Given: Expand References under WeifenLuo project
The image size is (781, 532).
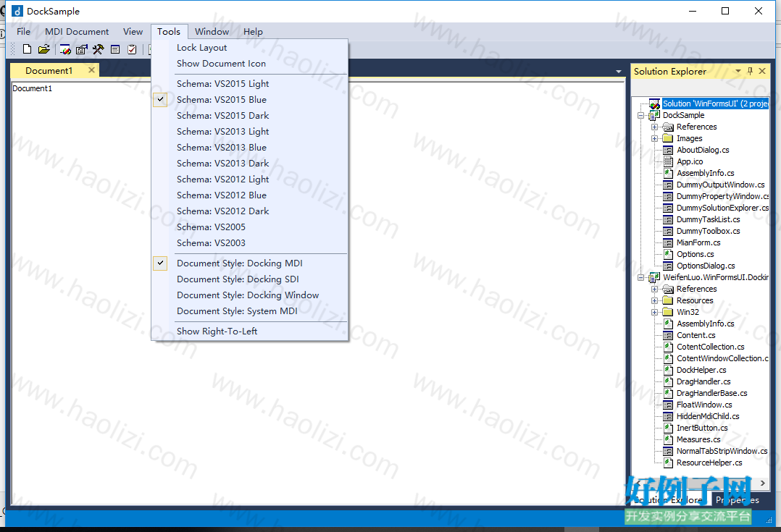Looking at the screenshot, I should tap(654, 289).
